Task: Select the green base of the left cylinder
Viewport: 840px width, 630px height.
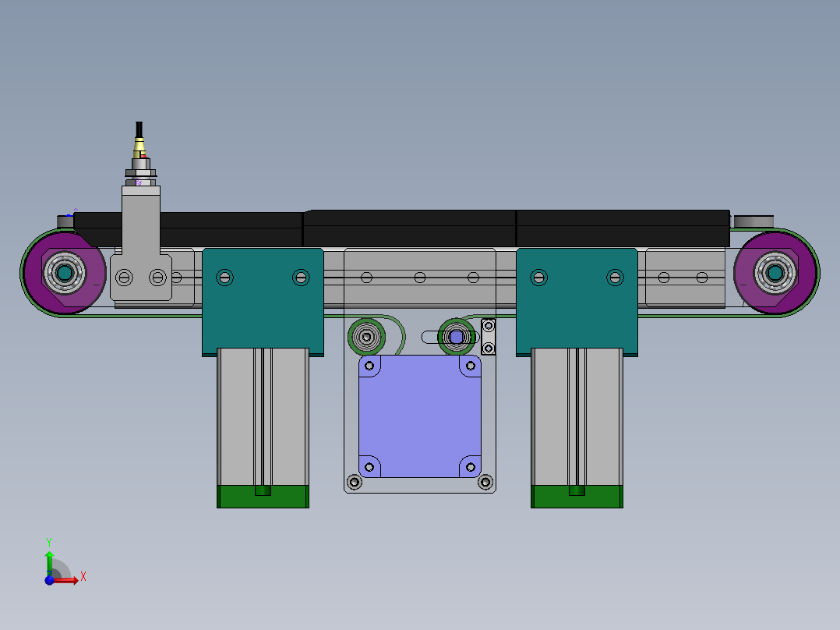Action: pyautogui.click(x=263, y=497)
